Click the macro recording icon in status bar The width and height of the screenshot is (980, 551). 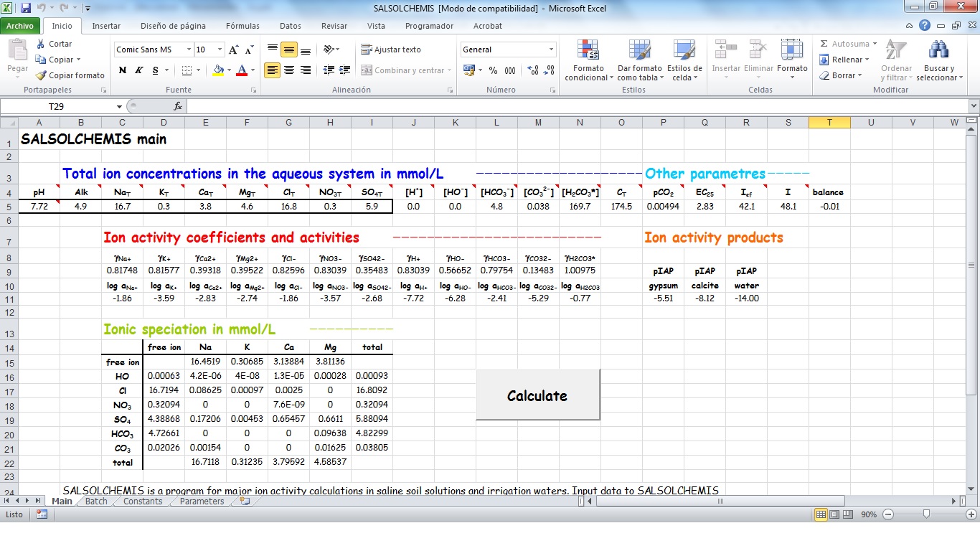pyautogui.click(x=42, y=514)
